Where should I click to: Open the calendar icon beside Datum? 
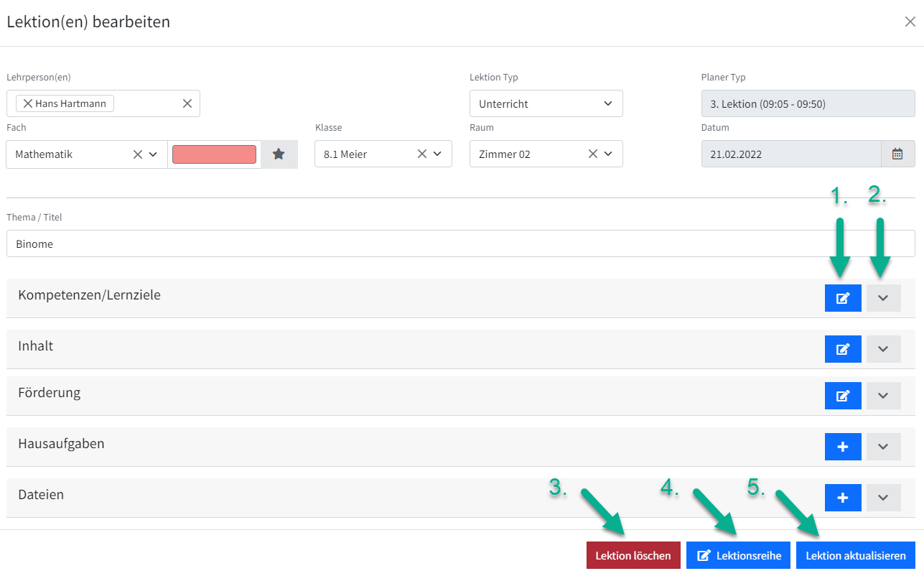tap(897, 154)
